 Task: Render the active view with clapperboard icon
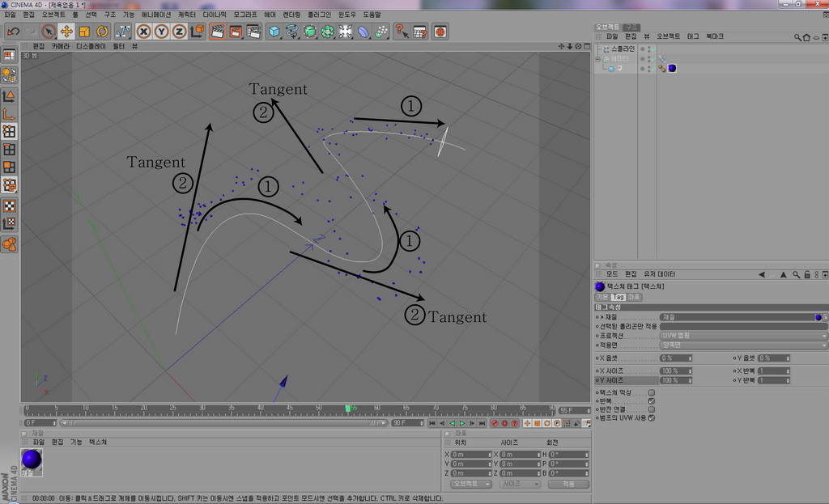[217, 32]
